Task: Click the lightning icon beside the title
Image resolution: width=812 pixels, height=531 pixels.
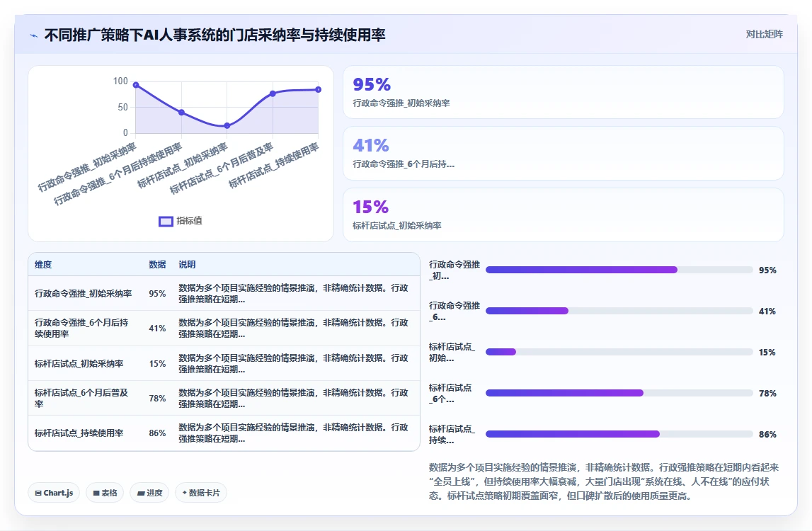Action: [x=34, y=35]
